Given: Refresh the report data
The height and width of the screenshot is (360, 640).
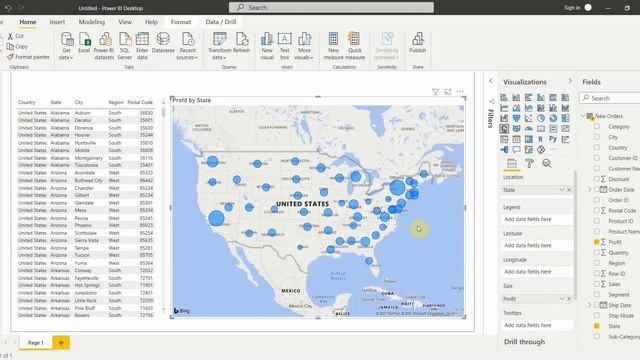Looking at the screenshot, I should (241, 43).
